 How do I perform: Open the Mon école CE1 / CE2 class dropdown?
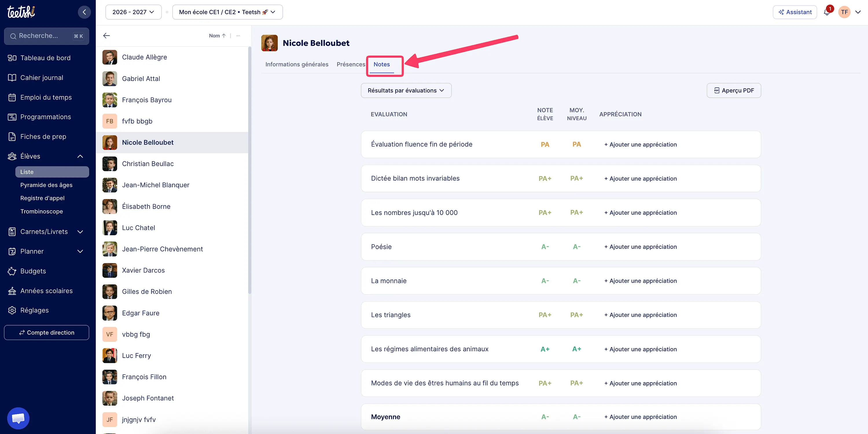click(227, 12)
